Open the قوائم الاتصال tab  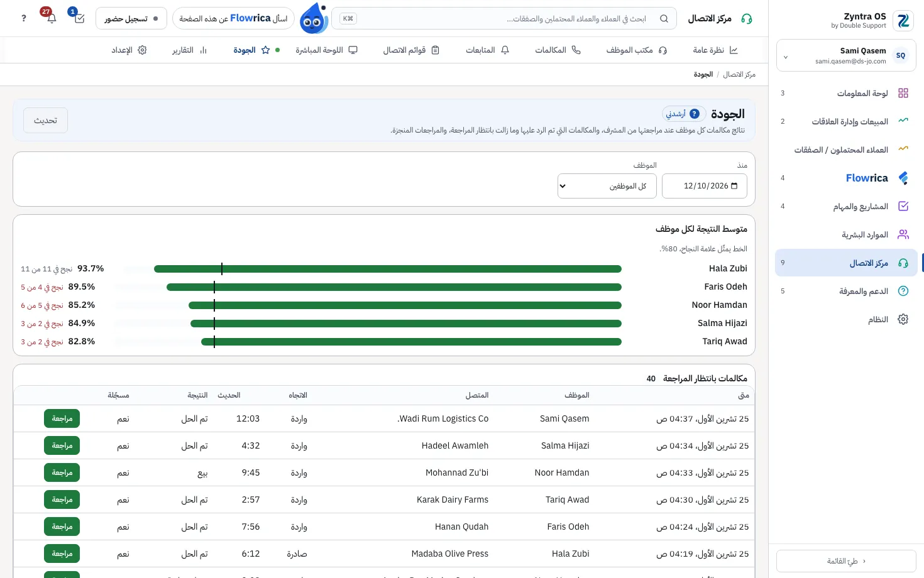411,50
